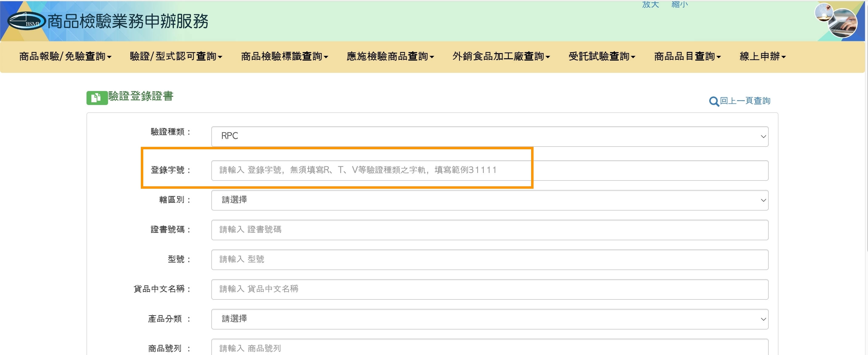Click the 商品檢驗業務申辦服務 site title
This screenshot has height=355, width=868.
coord(128,21)
